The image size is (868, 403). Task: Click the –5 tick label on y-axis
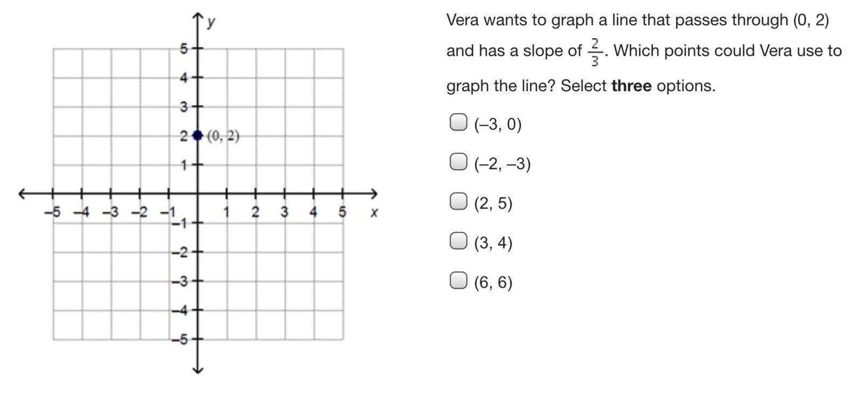[x=180, y=340]
